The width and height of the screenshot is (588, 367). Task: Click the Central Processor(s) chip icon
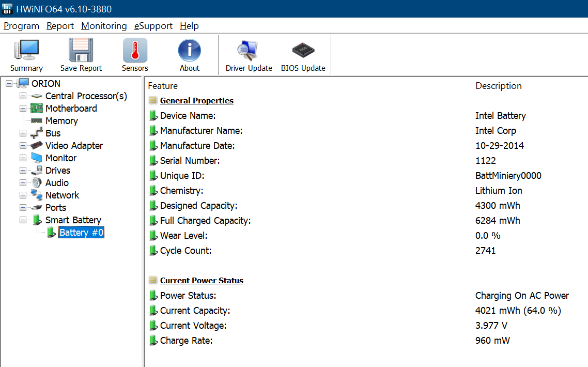37,96
